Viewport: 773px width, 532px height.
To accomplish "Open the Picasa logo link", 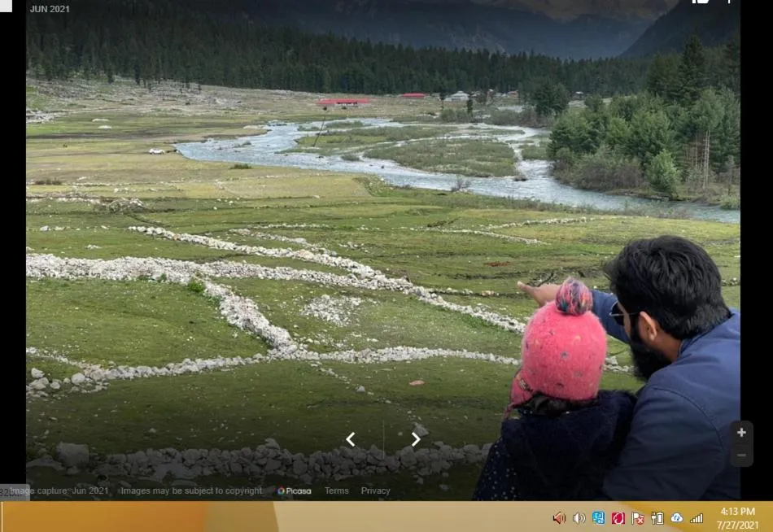I will (x=295, y=491).
